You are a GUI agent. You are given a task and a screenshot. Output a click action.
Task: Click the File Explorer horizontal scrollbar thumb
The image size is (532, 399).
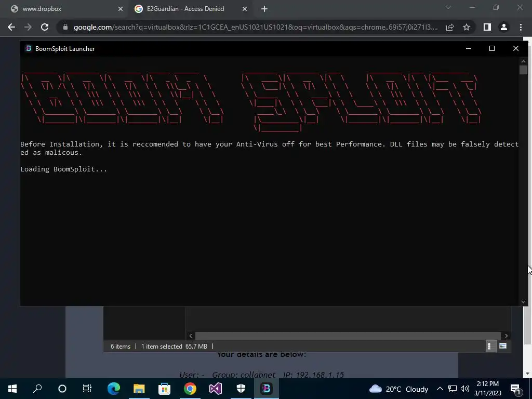(348, 336)
